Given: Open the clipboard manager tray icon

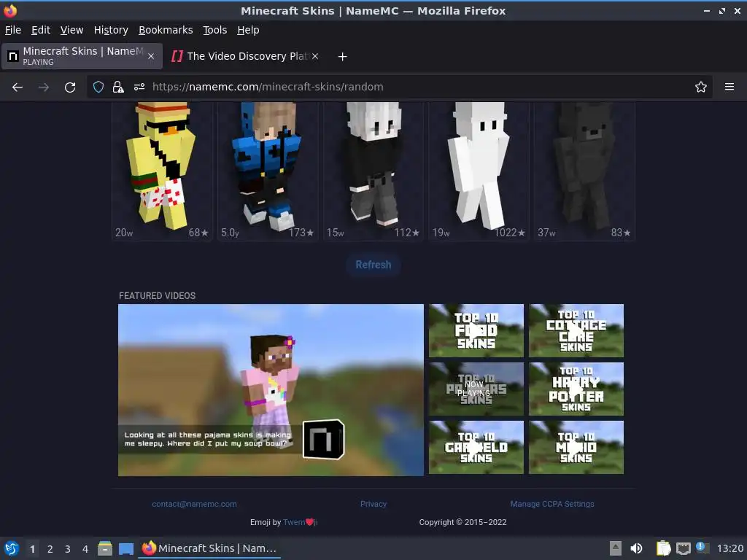Looking at the screenshot, I should click(x=663, y=548).
